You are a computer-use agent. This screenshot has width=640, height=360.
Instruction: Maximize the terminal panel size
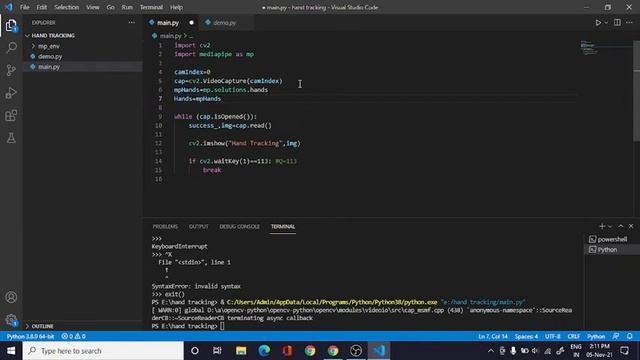pyautogui.click(x=621, y=226)
